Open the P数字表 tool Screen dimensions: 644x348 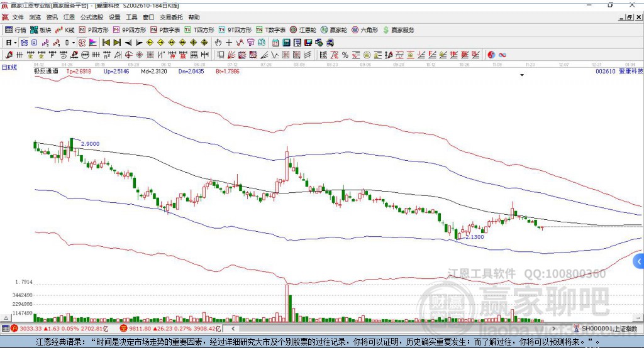tap(165, 30)
